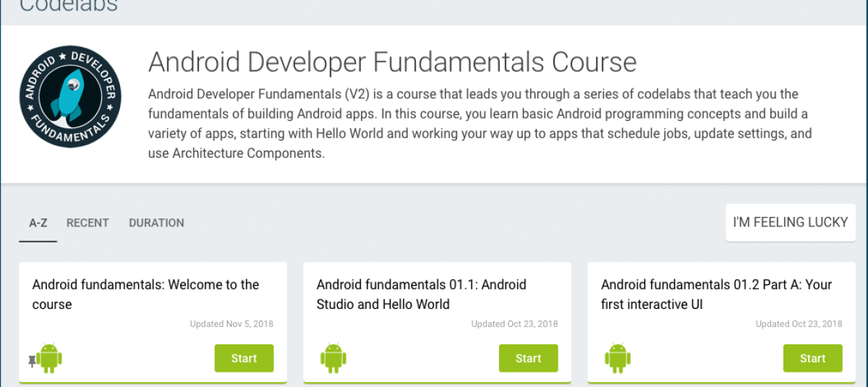Screen dimensions: 868x387
Task: Open '01.1: Android Studio and Hello World' title
Action: click(421, 294)
